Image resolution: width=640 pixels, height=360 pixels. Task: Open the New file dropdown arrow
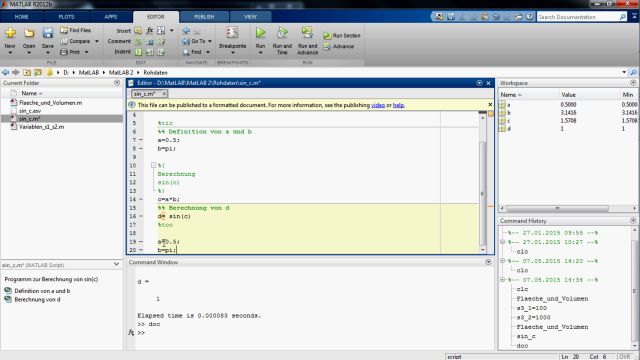coord(10,53)
